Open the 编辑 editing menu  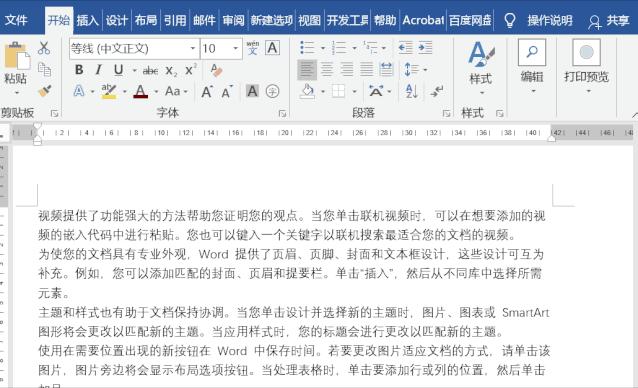[x=532, y=66]
